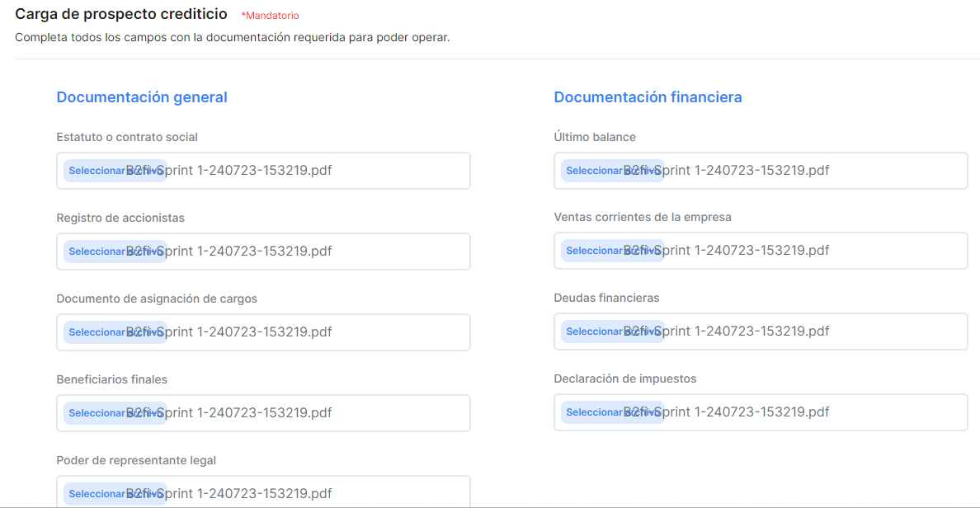Image resolution: width=980 pixels, height=508 pixels.
Task: Click Seleccionar archivo for Estatuto o contrato social
Action: (97, 171)
